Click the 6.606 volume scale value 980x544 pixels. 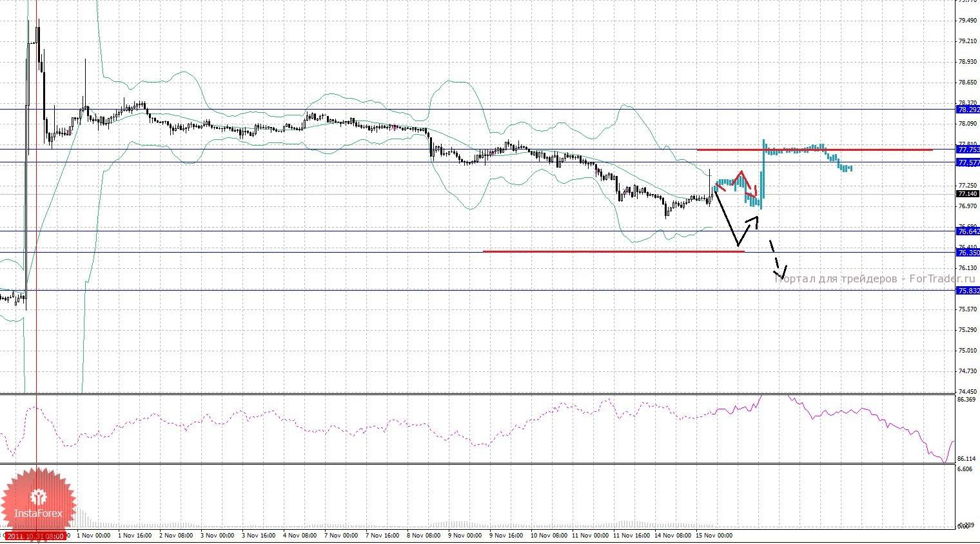tap(965, 469)
